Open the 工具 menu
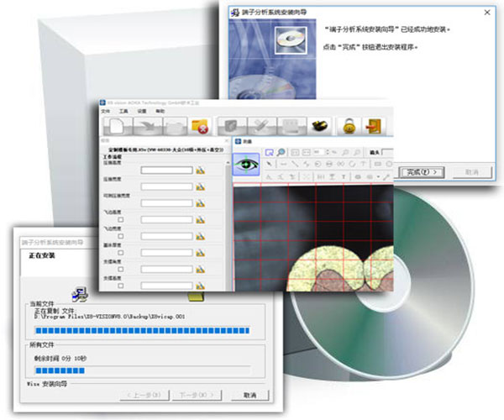Screen dimensions: 504x420 click(123, 111)
